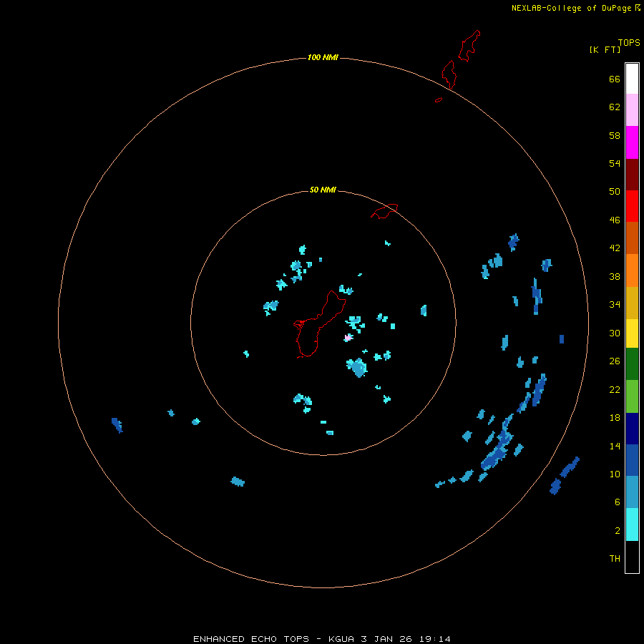Click the '26' legend value

[615, 361]
